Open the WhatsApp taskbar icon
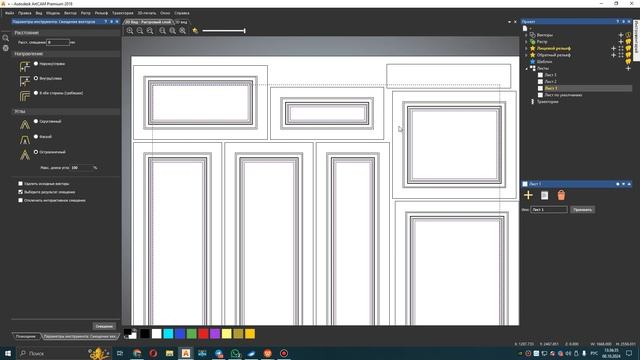The image size is (640, 360). coord(235,353)
